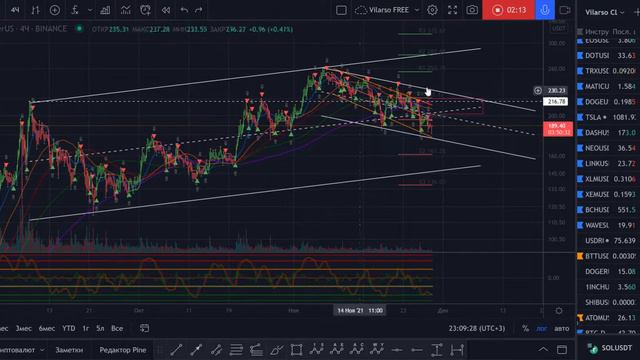Create an alert using the alarm clock icon
This screenshot has height=360, width=640.
(145, 10)
